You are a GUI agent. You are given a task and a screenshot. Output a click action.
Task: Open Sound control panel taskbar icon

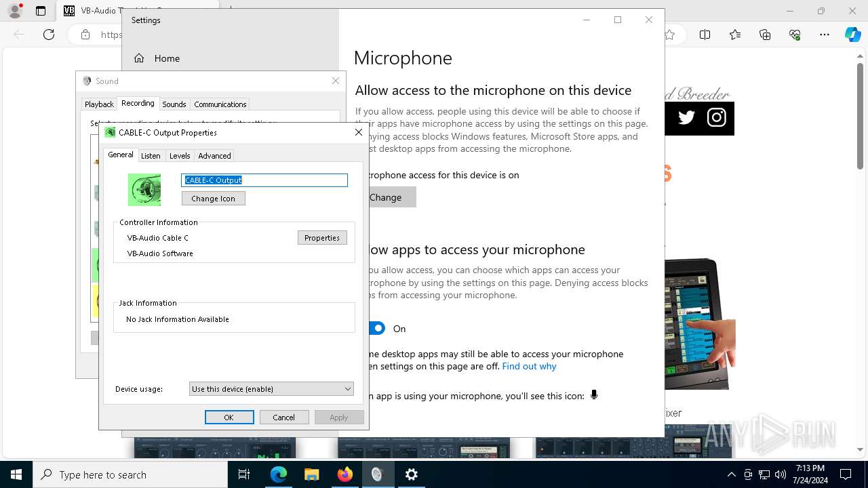click(x=378, y=474)
